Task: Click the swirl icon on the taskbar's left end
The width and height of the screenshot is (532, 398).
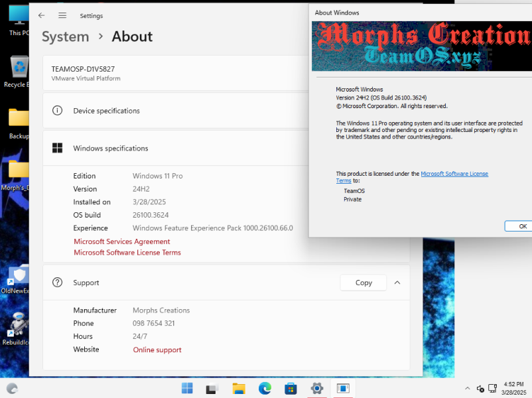Action: point(12,388)
